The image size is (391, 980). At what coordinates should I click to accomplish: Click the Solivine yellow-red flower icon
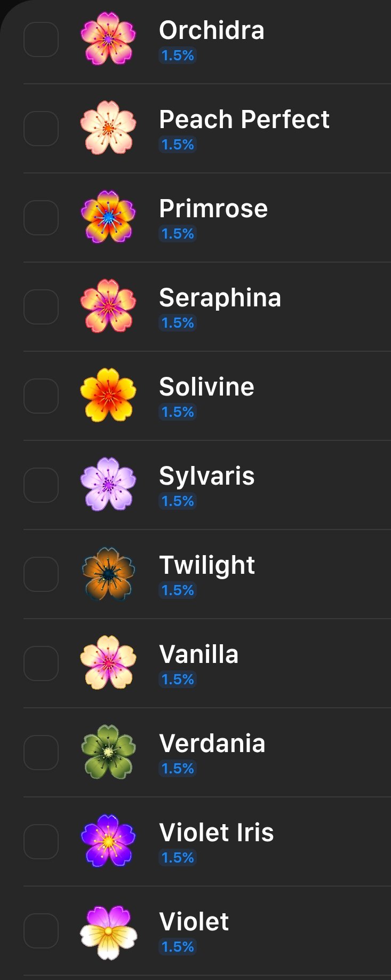(x=108, y=396)
